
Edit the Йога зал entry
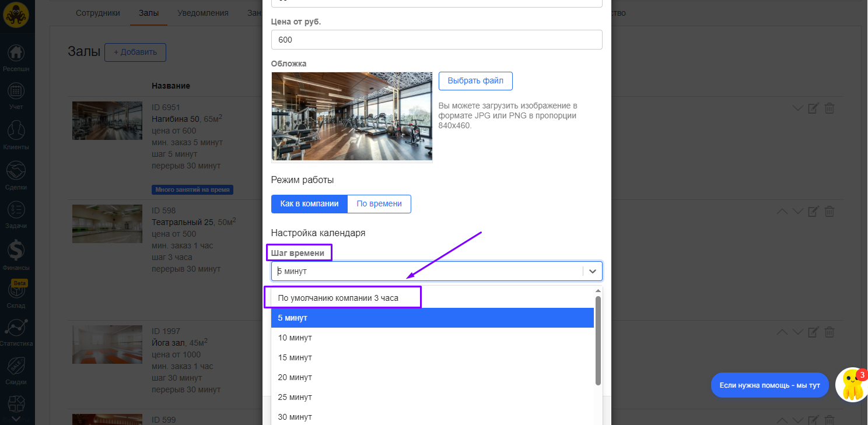(813, 332)
